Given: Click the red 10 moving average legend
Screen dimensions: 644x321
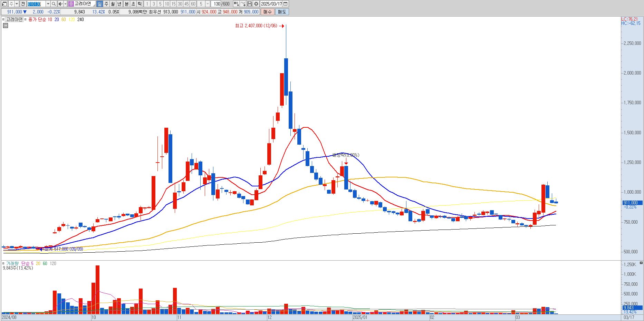Looking at the screenshot, I should click(50, 20).
